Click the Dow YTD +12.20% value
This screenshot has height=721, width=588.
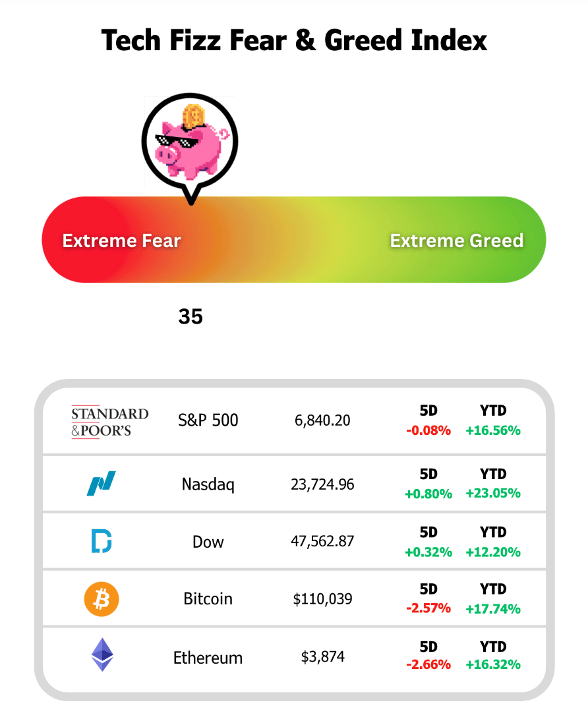coord(493,552)
